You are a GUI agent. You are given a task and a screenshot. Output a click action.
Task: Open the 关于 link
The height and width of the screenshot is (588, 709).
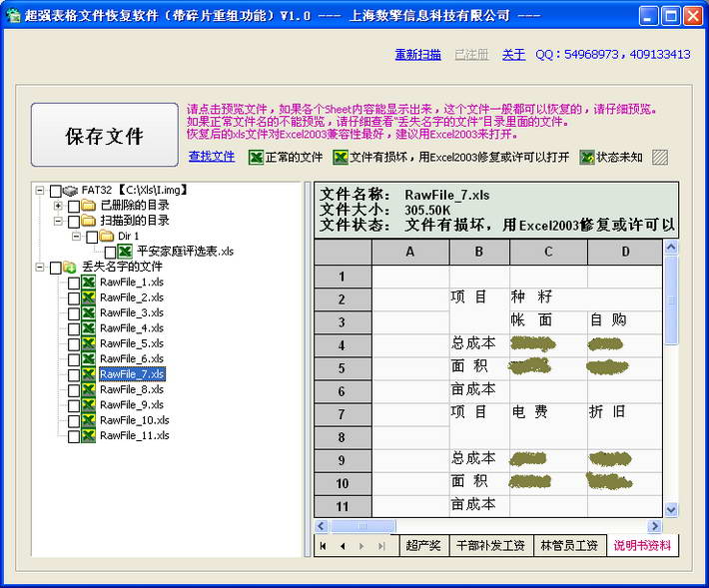pyautogui.click(x=513, y=55)
